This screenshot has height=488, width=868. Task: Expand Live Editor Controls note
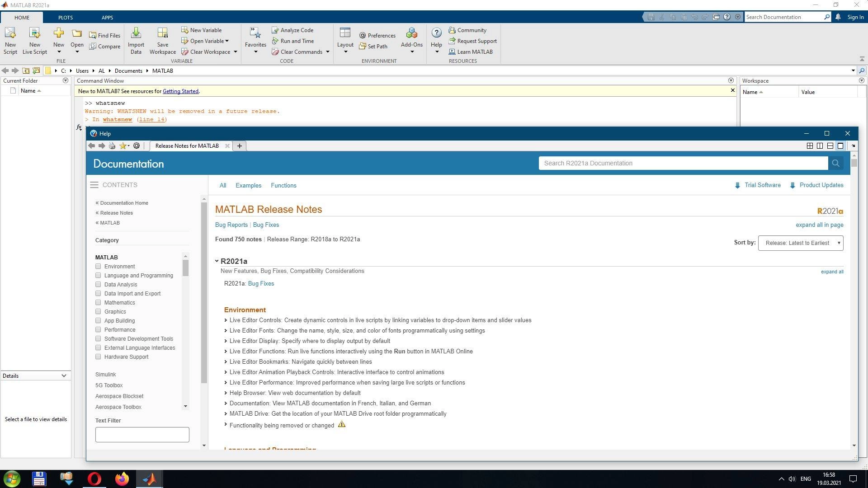coord(226,320)
